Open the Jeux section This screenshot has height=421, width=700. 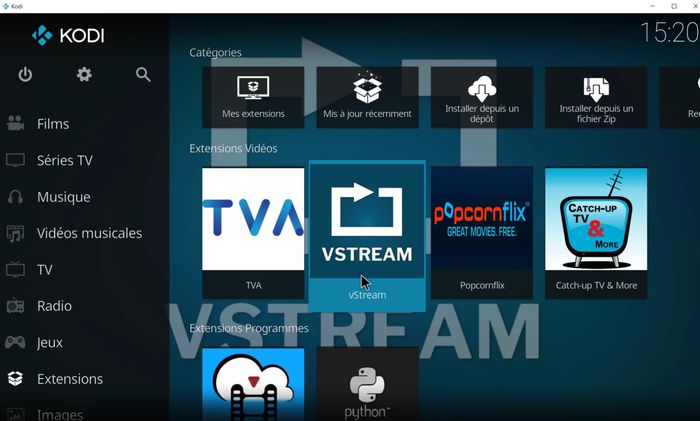coord(50,342)
